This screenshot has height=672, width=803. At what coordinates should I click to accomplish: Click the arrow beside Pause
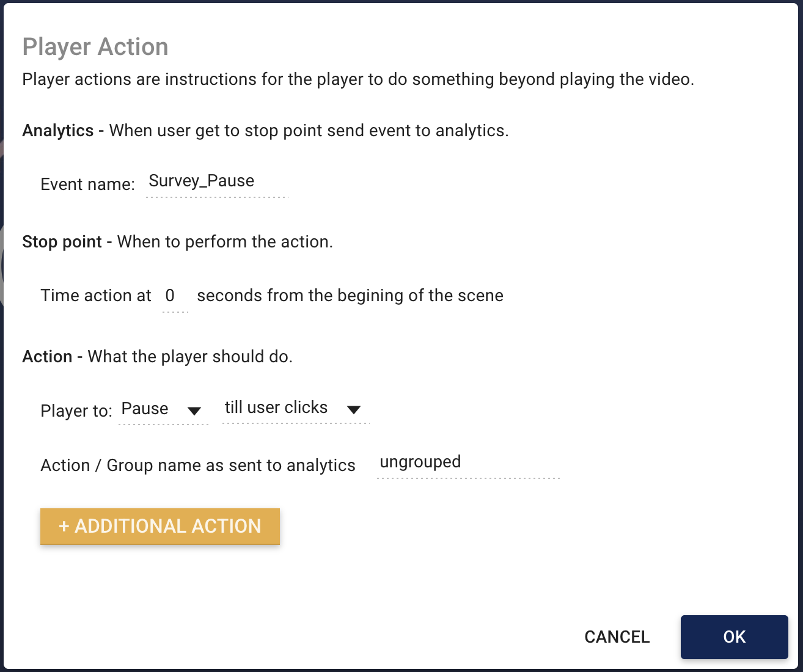(194, 411)
